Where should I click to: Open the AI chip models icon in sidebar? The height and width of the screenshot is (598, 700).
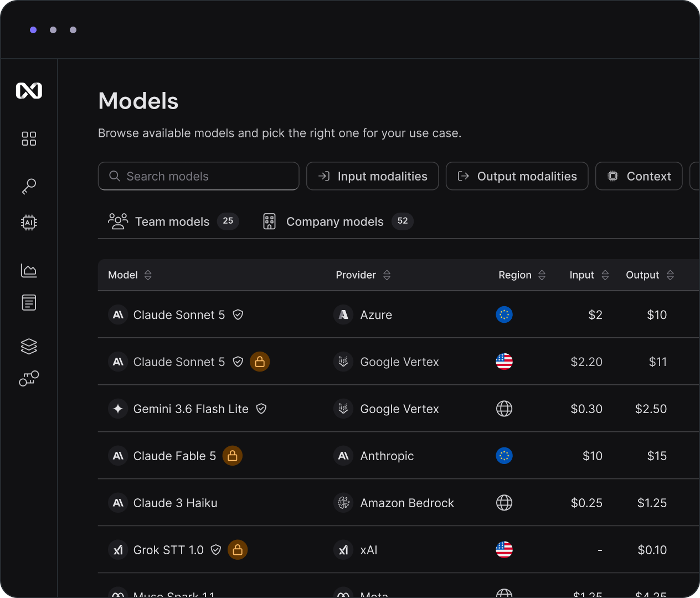(x=29, y=223)
